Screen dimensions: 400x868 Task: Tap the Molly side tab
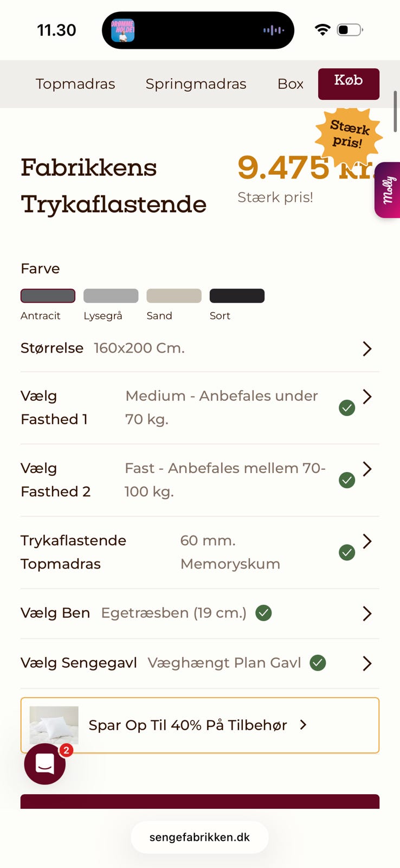tap(388, 190)
